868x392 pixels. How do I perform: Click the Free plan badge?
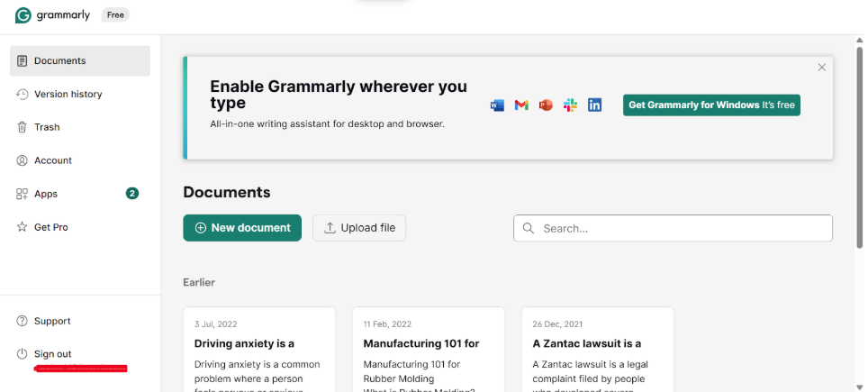pos(115,15)
